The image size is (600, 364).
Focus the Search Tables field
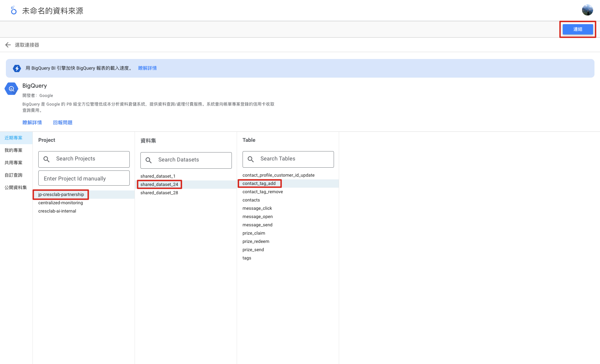click(x=288, y=159)
